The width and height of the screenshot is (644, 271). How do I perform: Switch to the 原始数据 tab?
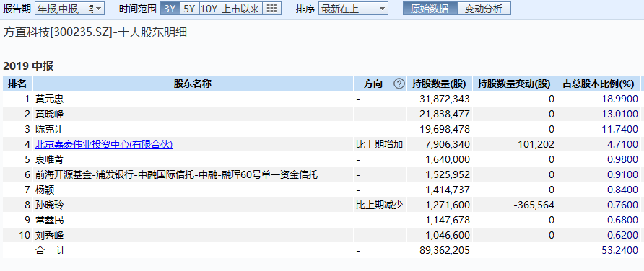(x=430, y=9)
